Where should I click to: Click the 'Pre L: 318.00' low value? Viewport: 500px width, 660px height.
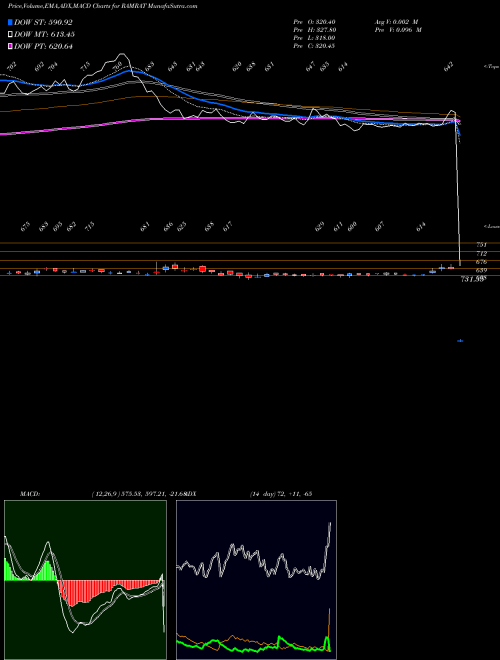[314, 38]
